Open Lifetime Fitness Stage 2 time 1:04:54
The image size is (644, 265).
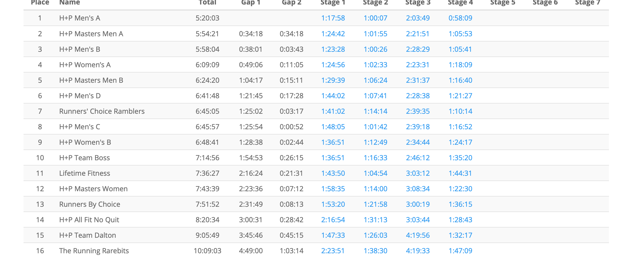click(x=375, y=173)
